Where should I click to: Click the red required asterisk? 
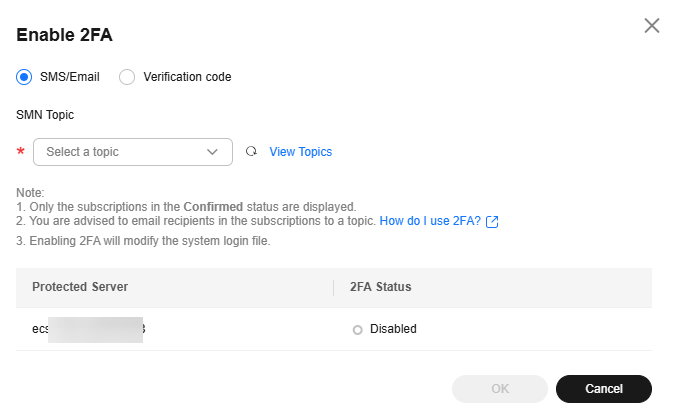click(x=21, y=153)
